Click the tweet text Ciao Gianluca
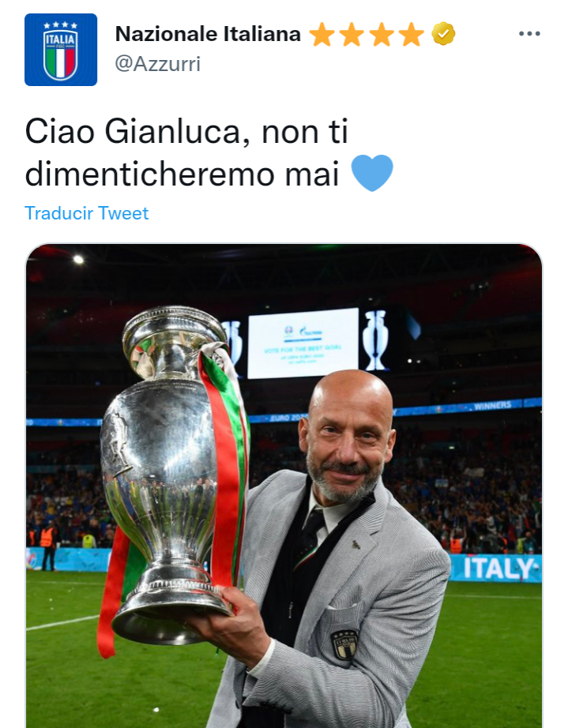568x728 pixels. [x=134, y=132]
